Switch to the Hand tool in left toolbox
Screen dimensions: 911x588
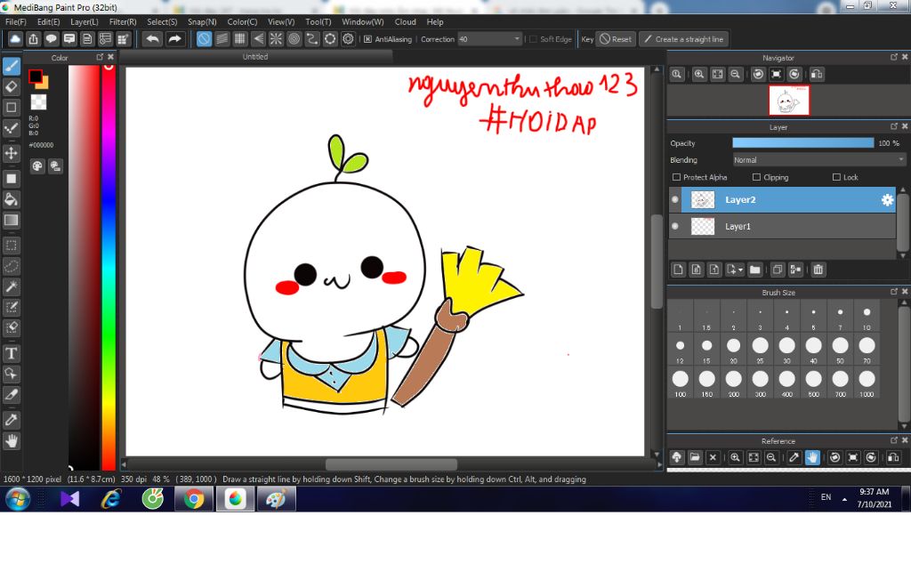pyautogui.click(x=12, y=441)
